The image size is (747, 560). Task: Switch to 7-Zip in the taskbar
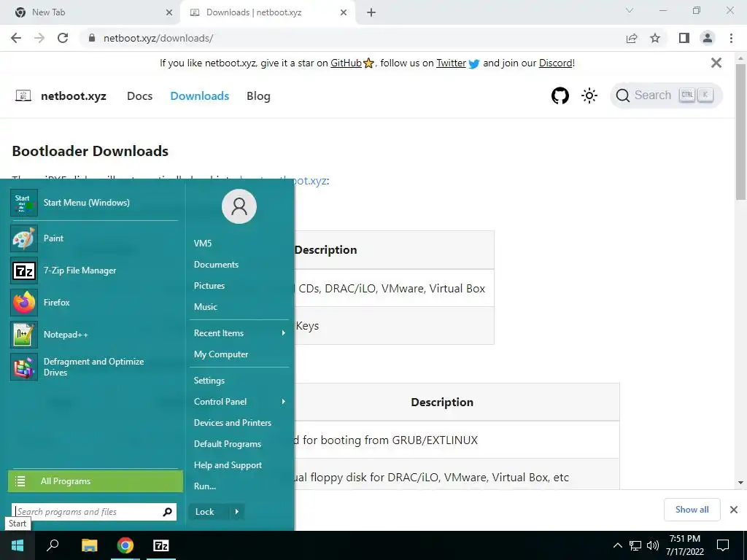point(161,545)
